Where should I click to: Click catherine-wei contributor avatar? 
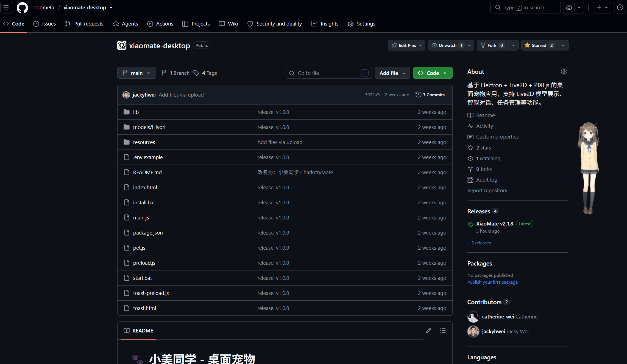click(x=473, y=317)
